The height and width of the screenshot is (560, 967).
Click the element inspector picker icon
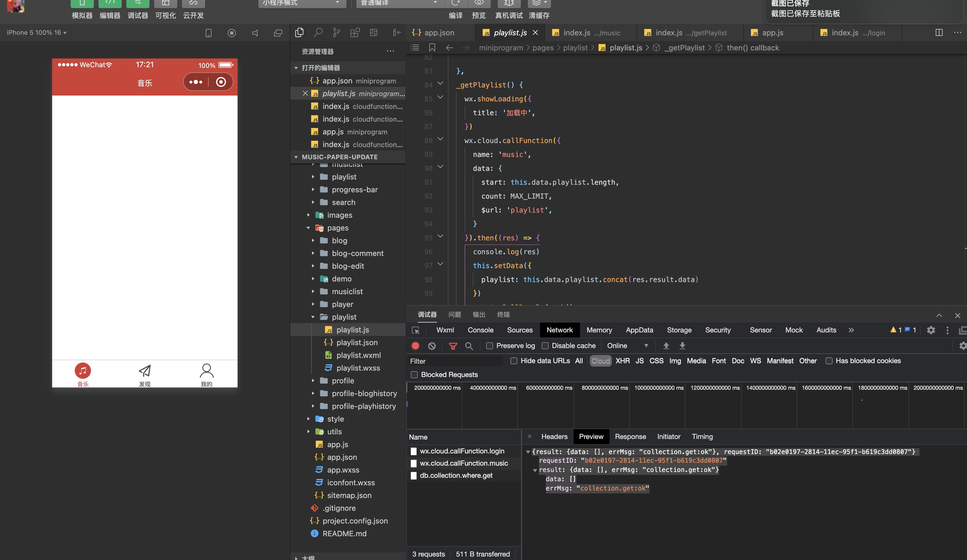click(x=416, y=330)
